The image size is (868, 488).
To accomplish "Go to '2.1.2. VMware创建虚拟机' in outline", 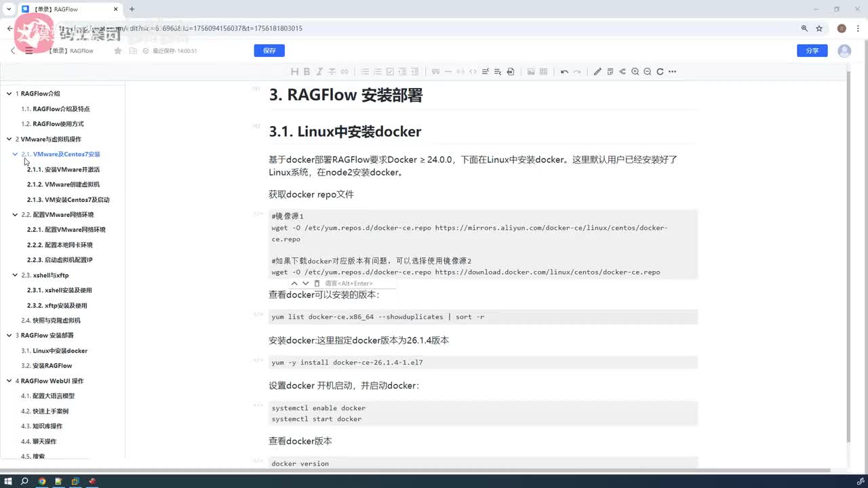I will [63, 184].
